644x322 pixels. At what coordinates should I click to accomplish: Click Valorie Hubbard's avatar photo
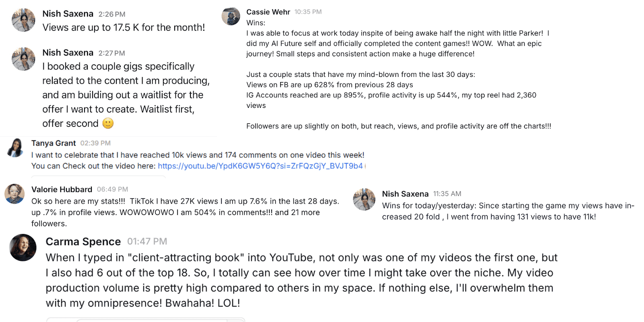click(14, 194)
